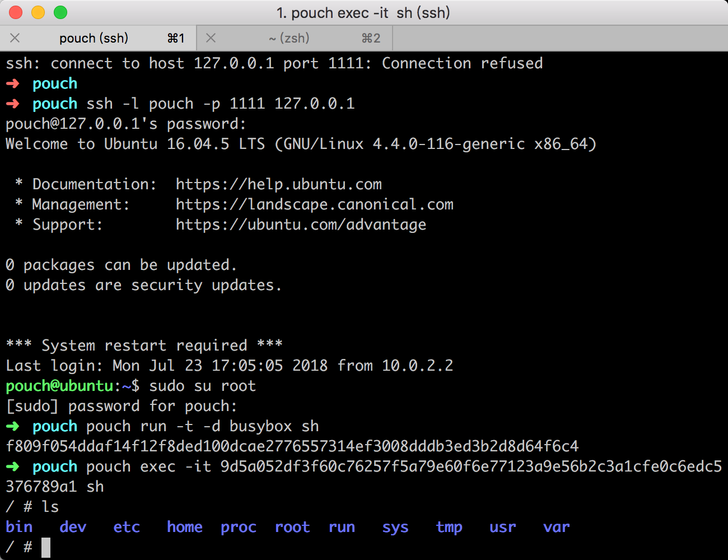Open the https://ubuntu.com/advantage link
This screenshot has width=728, height=560.
301,225
